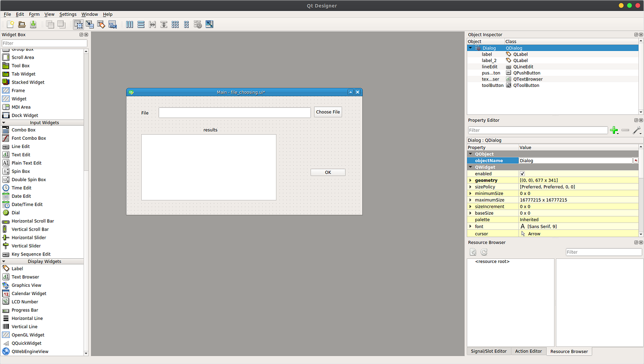Image resolution: width=644 pixels, height=364 pixels.
Task: Open the Settings menu
Action: coord(68,14)
